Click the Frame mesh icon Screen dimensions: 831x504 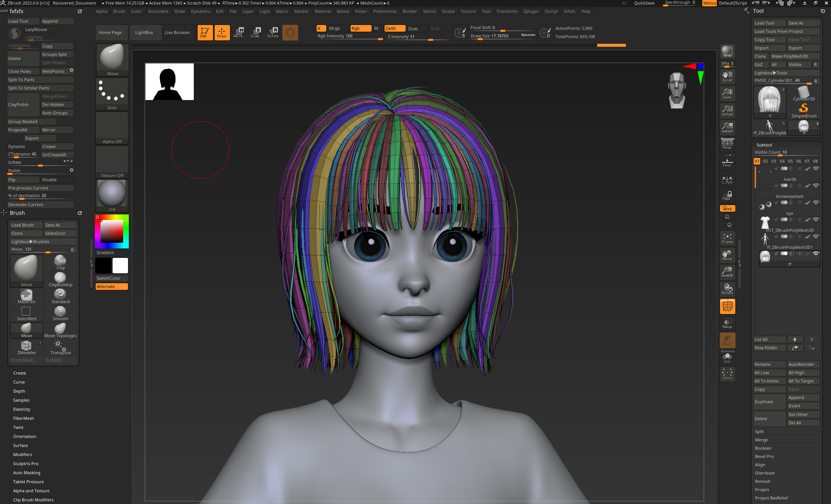click(727, 238)
